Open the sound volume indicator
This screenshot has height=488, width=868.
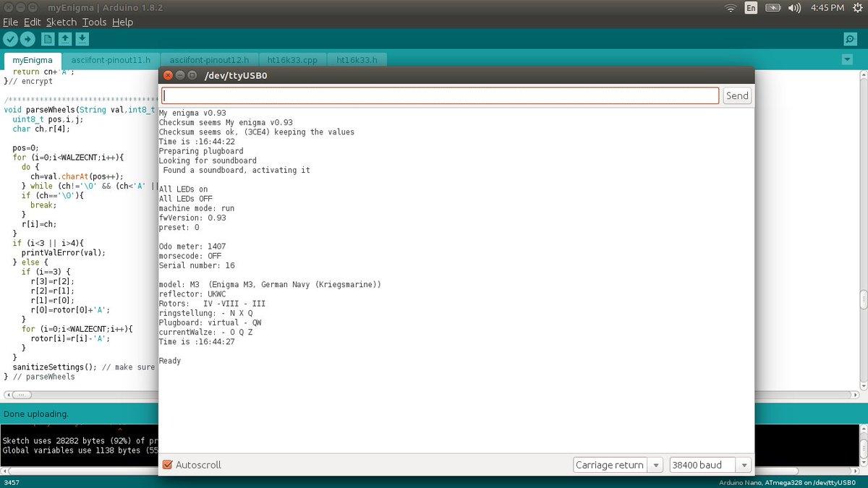click(x=794, y=8)
